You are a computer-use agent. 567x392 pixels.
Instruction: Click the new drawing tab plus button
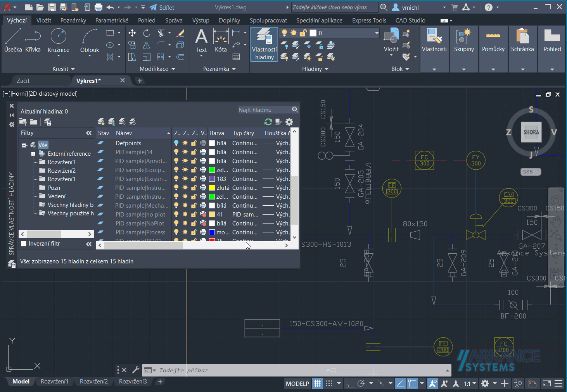(140, 81)
